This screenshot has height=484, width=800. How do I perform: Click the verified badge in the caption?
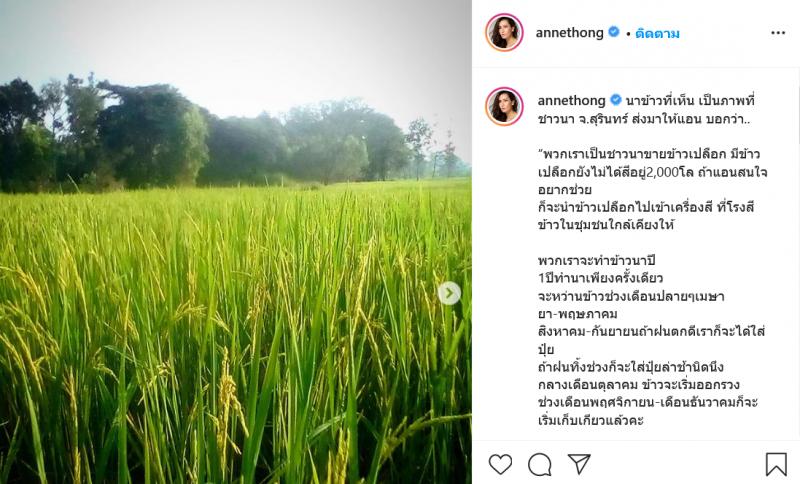[x=616, y=100]
